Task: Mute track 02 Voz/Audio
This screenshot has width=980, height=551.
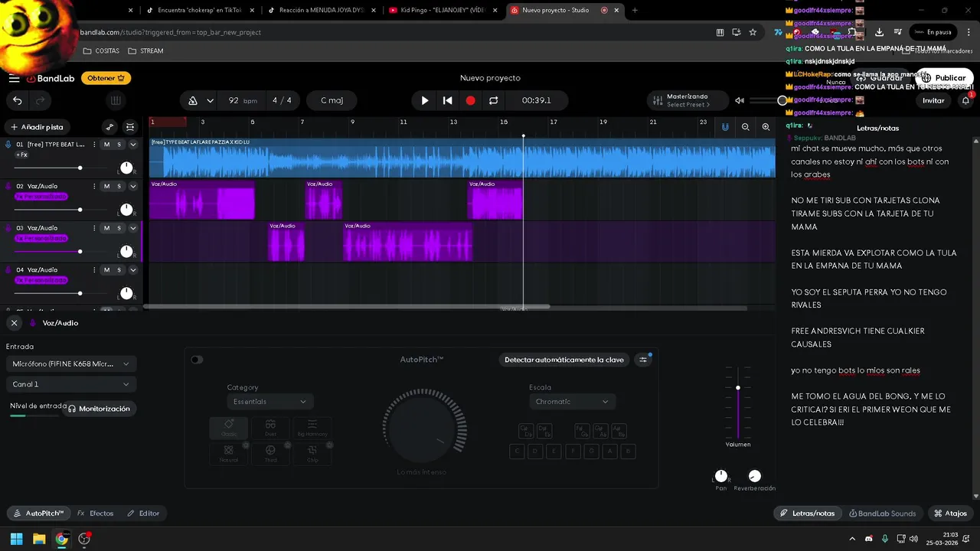Action: 106,186
